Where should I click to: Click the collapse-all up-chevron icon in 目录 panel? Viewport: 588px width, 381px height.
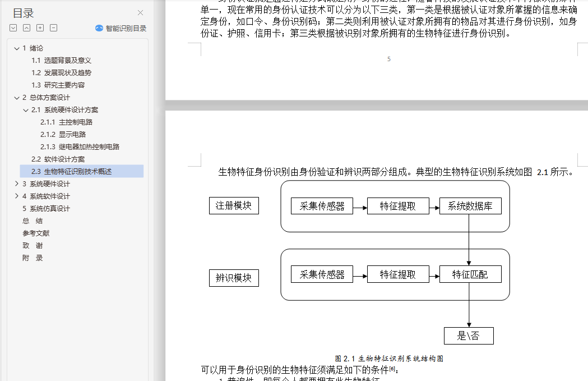click(x=26, y=28)
